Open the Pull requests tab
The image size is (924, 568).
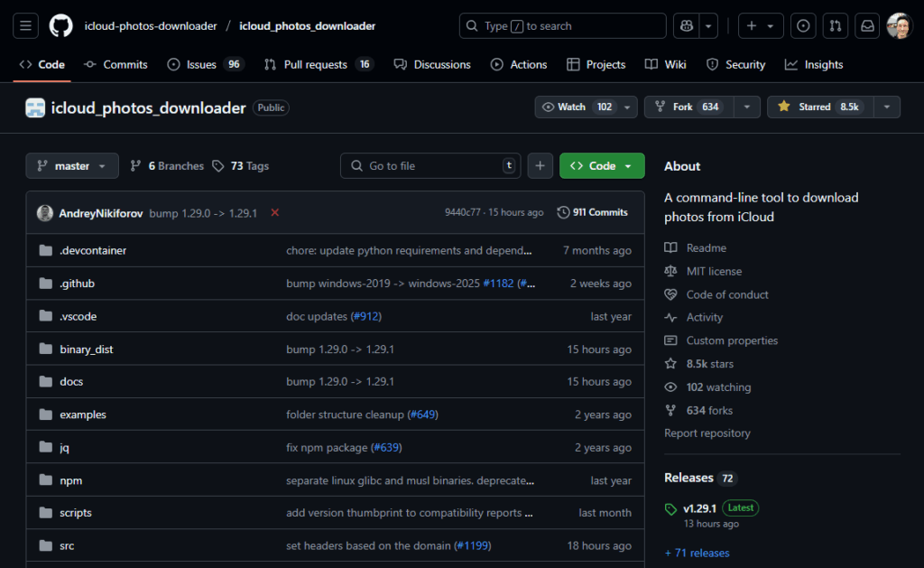(x=319, y=65)
